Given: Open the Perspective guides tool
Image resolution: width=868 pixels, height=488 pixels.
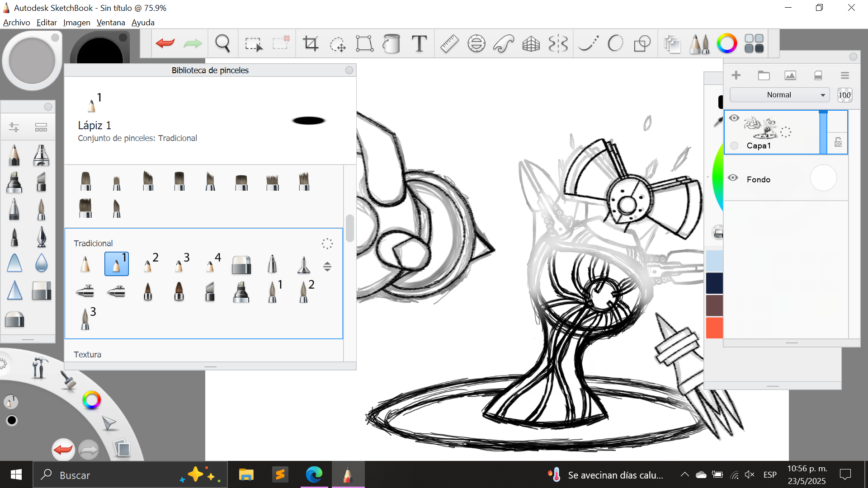Looking at the screenshot, I should [x=531, y=44].
